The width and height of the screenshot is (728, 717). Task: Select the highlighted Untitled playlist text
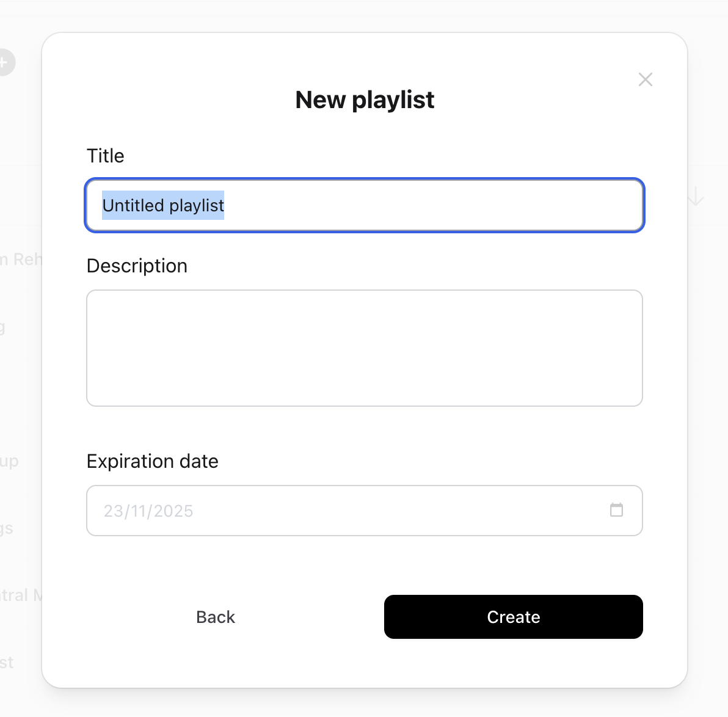tap(163, 205)
